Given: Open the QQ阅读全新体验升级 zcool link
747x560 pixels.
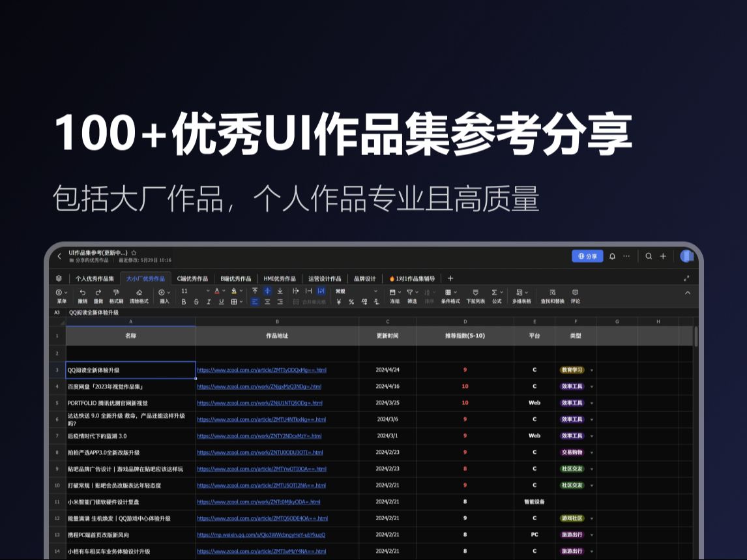Looking at the screenshot, I should point(261,370).
